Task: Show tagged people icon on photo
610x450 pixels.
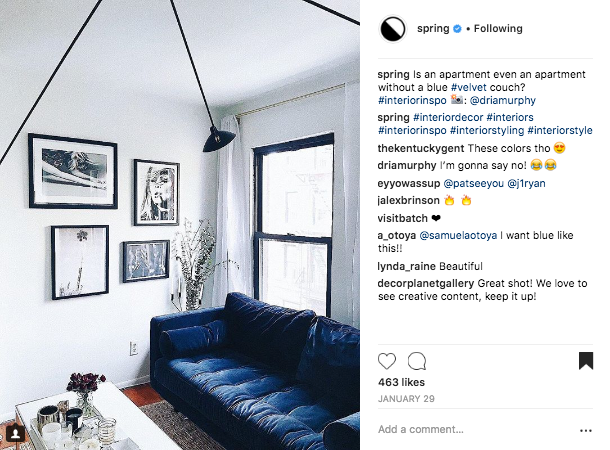Action: click(x=15, y=433)
